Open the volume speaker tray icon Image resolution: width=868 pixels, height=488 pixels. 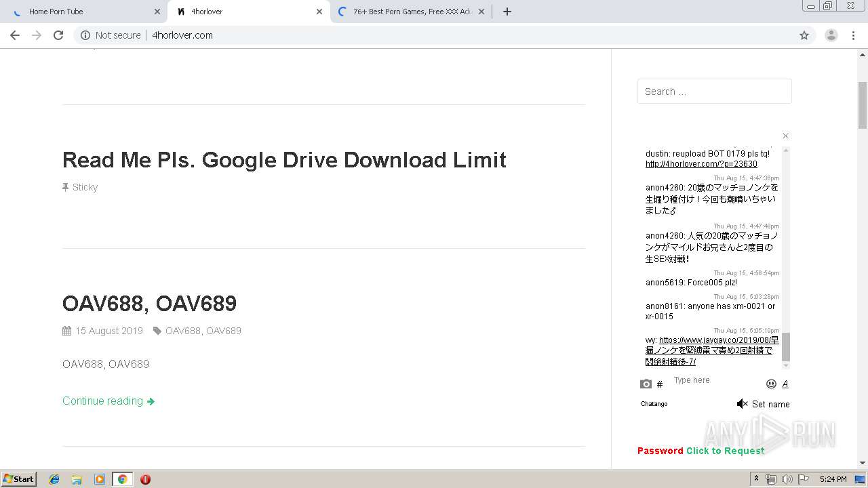[787, 479]
